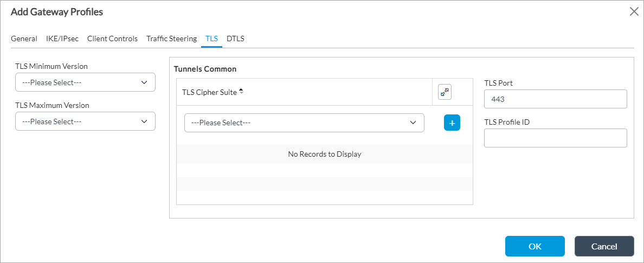644x263 pixels.
Task: Focus the TLS Port field showing 443
Action: click(x=555, y=99)
